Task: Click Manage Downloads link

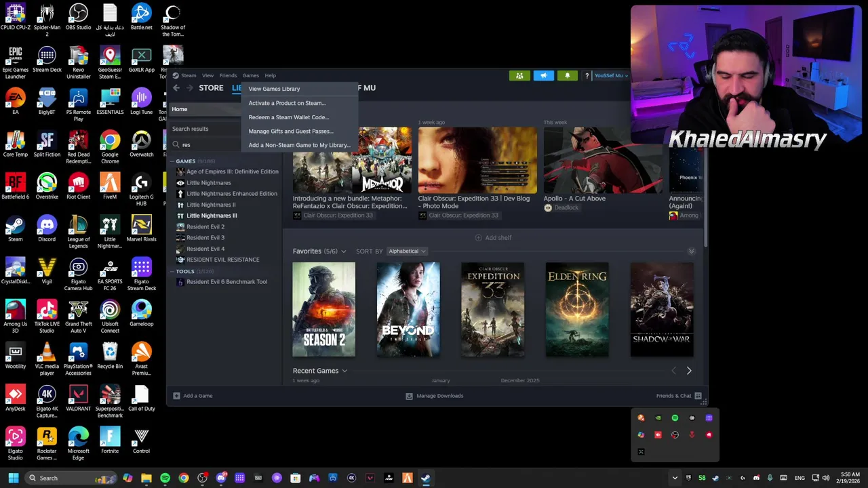Action: pos(439,396)
